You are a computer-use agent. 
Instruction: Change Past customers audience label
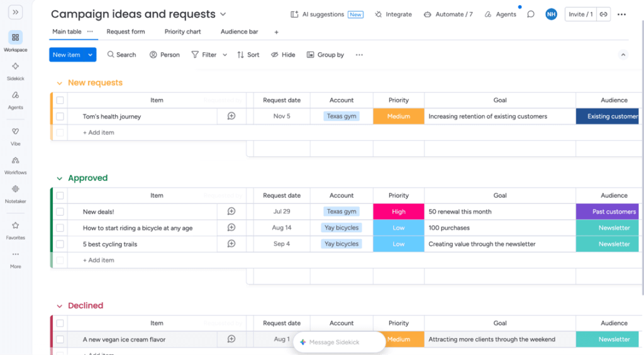tap(608, 211)
